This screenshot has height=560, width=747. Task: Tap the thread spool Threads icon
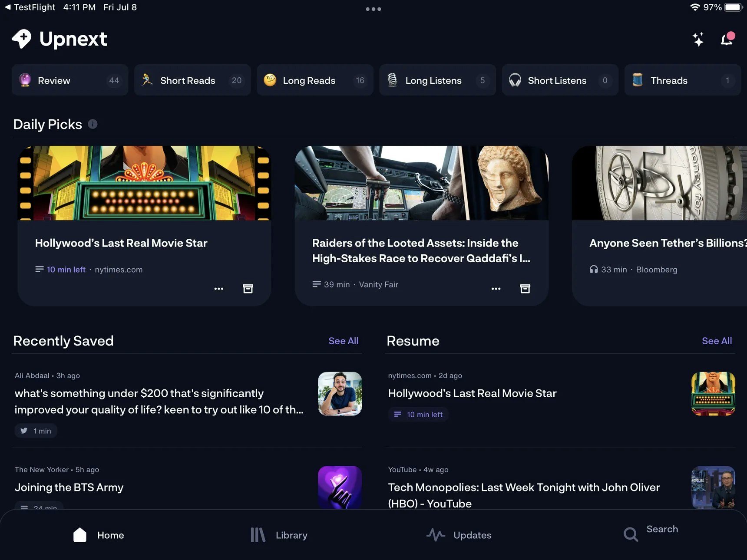(637, 80)
